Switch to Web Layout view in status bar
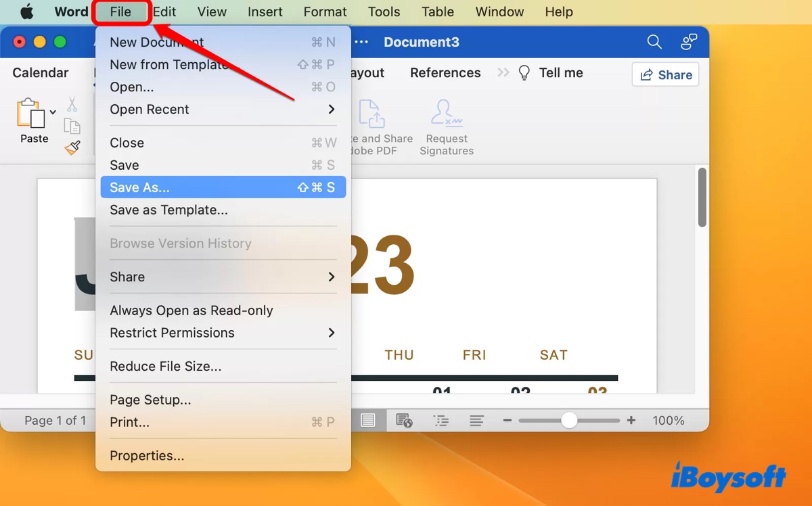This screenshot has height=506, width=812. [405, 419]
